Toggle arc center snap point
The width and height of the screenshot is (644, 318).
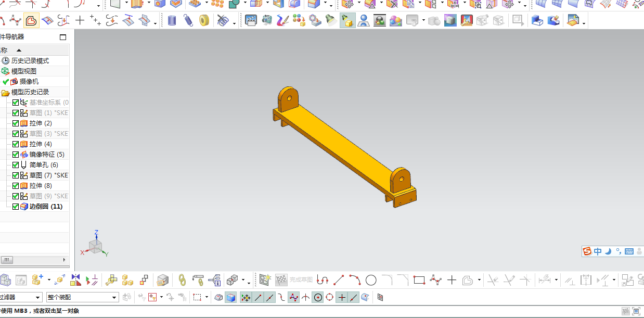(x=318, y=297)
